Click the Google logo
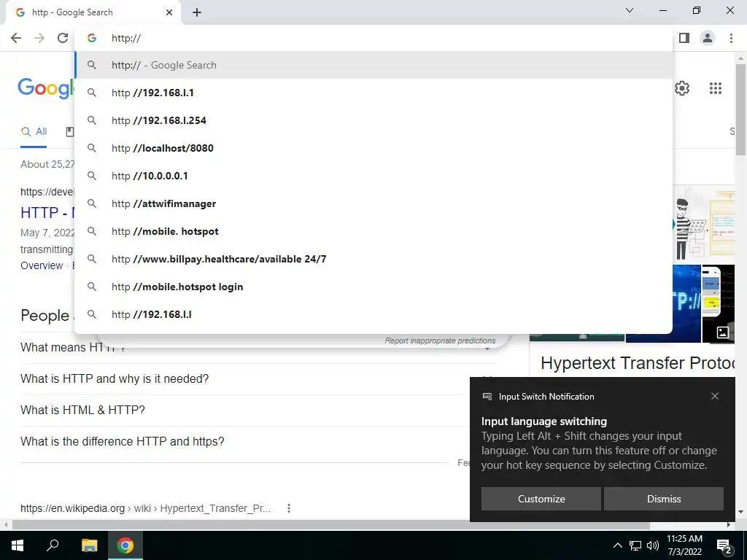The image size is (747, 560). [46, 88]
